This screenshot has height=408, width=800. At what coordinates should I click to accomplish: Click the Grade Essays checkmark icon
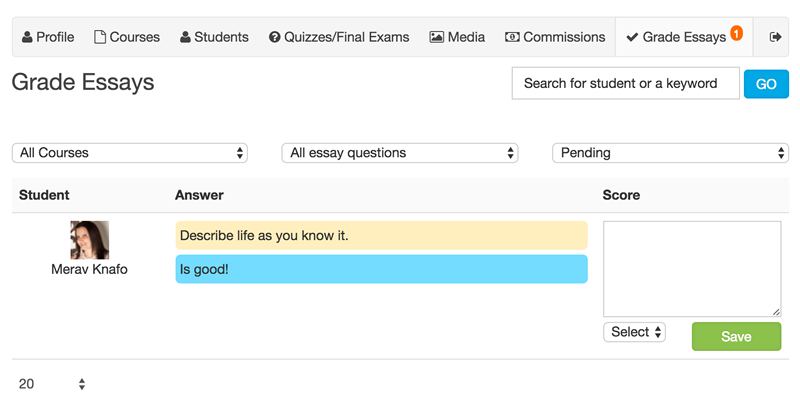coord(632,37)
